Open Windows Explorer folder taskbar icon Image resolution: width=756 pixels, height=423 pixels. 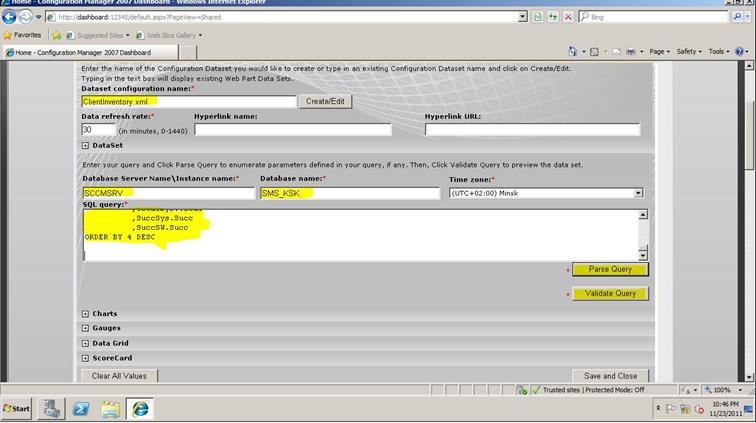110,409
